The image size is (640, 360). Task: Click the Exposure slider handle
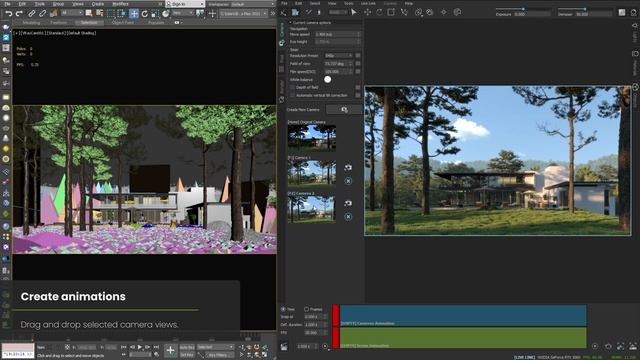click(x=523, y=9)
